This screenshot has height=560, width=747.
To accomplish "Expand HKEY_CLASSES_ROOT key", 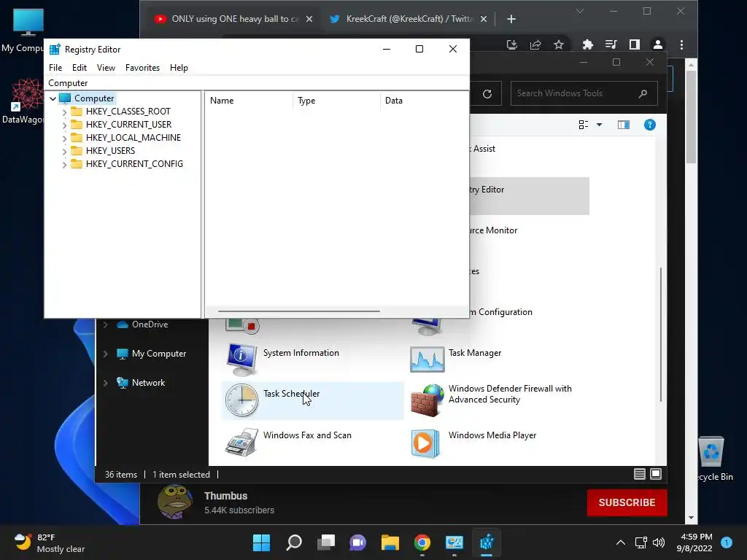I will 64,112.
